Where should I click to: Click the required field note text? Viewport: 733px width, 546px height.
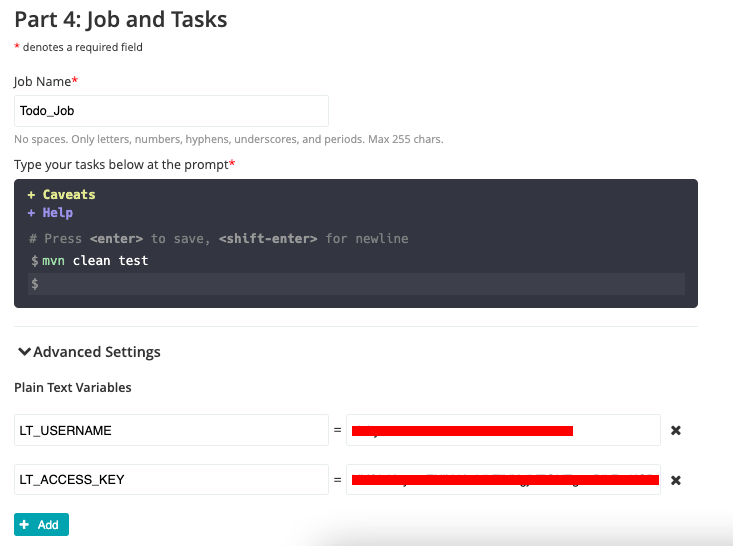[x=78, y=47]
